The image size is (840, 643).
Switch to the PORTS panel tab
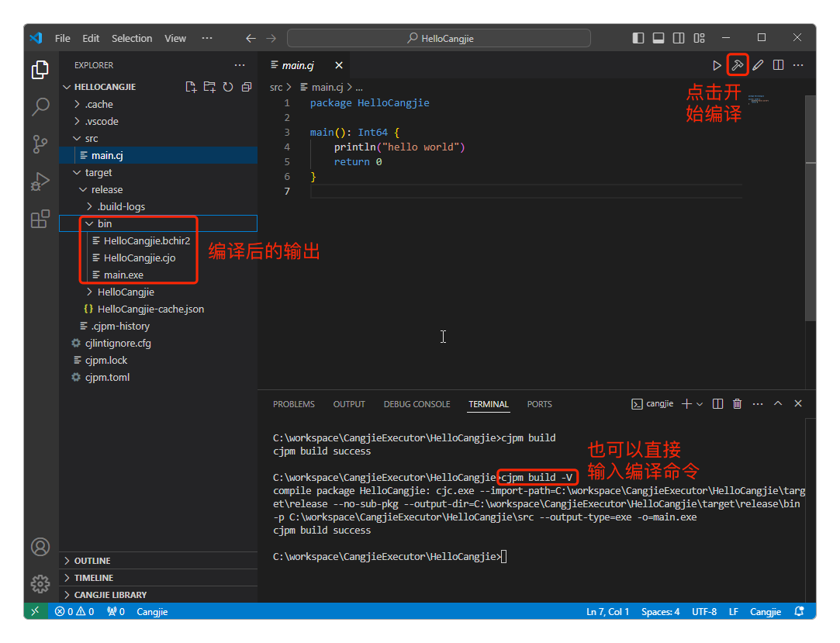coord(540,404)
